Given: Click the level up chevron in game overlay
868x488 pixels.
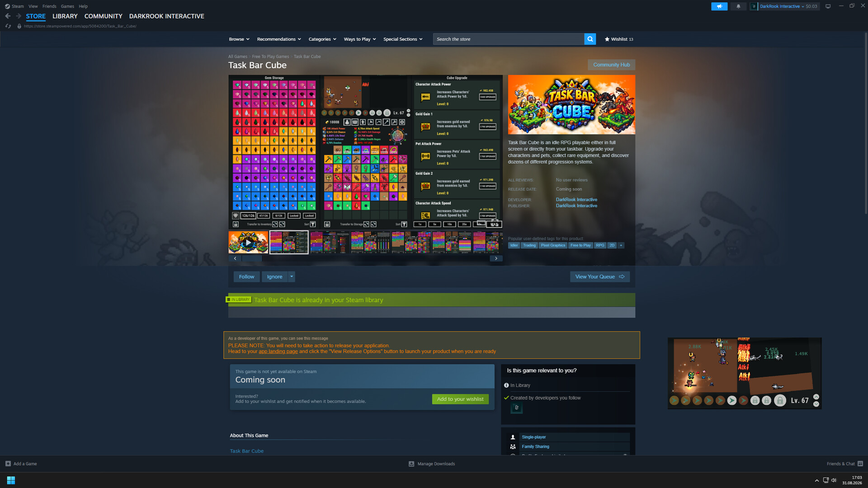Looking at the screenshot, I should tap(816, 397).
